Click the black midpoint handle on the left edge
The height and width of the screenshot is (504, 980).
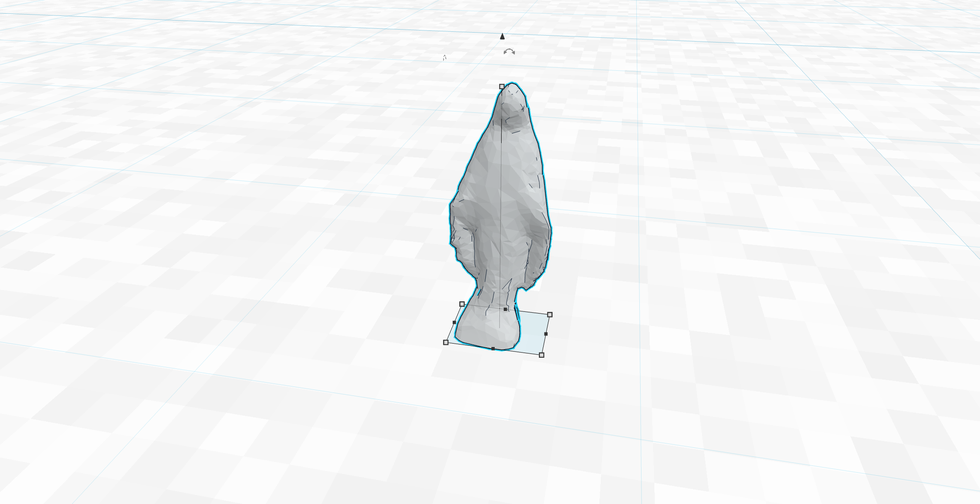[x=454, y=323]
